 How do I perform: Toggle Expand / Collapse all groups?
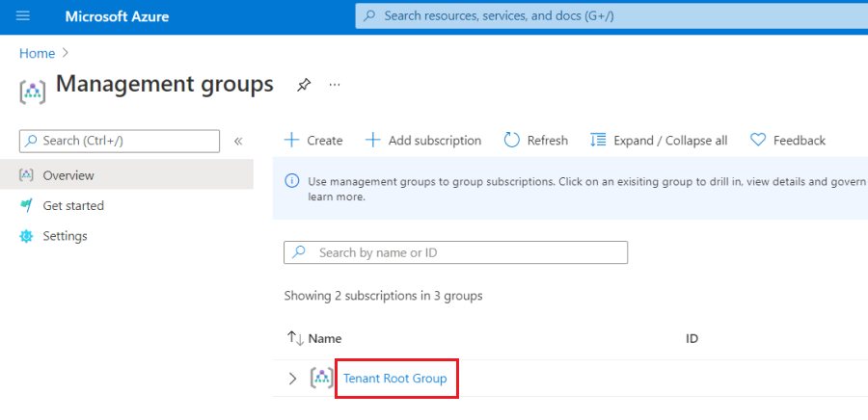pyautogui.click(x=659, y=141)
